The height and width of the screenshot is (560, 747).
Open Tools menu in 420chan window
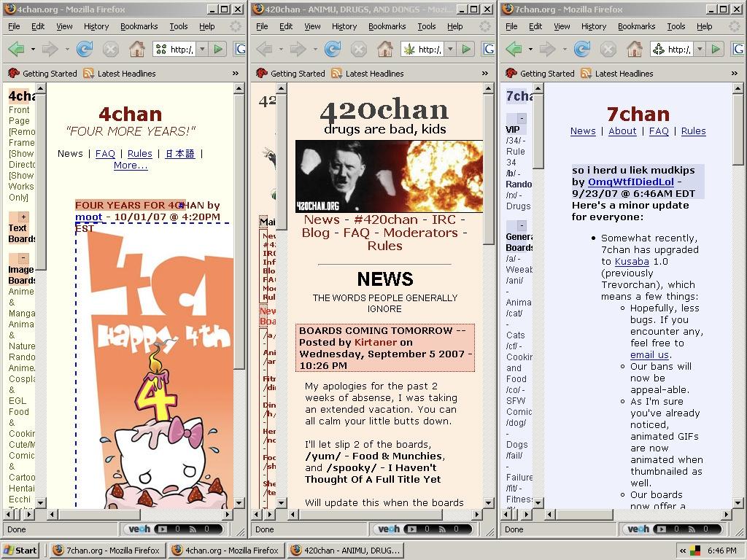426,27
